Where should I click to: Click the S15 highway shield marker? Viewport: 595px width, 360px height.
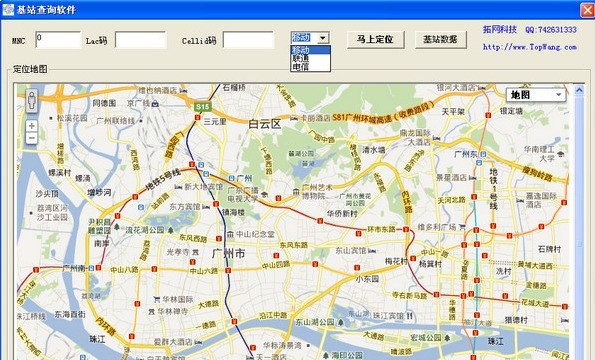pos(202,107)
